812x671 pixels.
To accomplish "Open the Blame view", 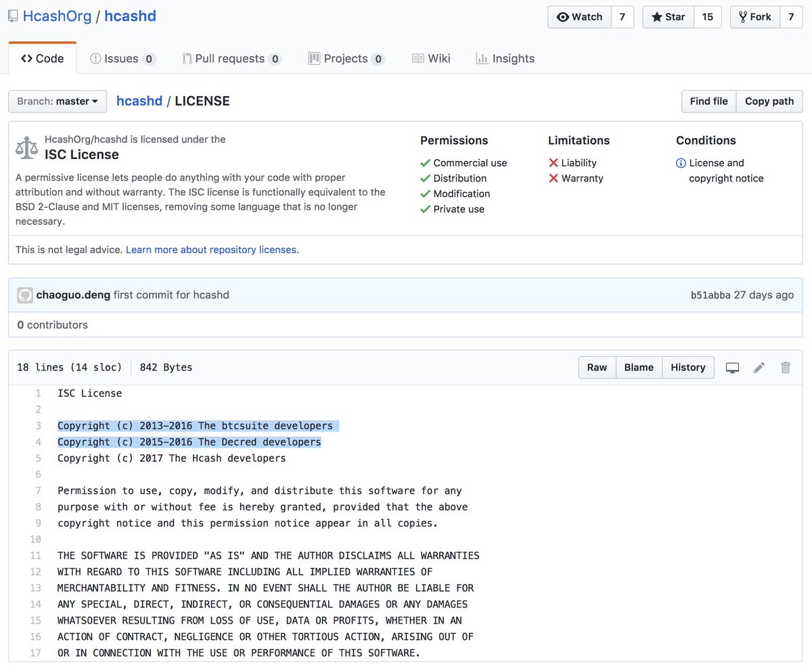I will pos(639,368).
